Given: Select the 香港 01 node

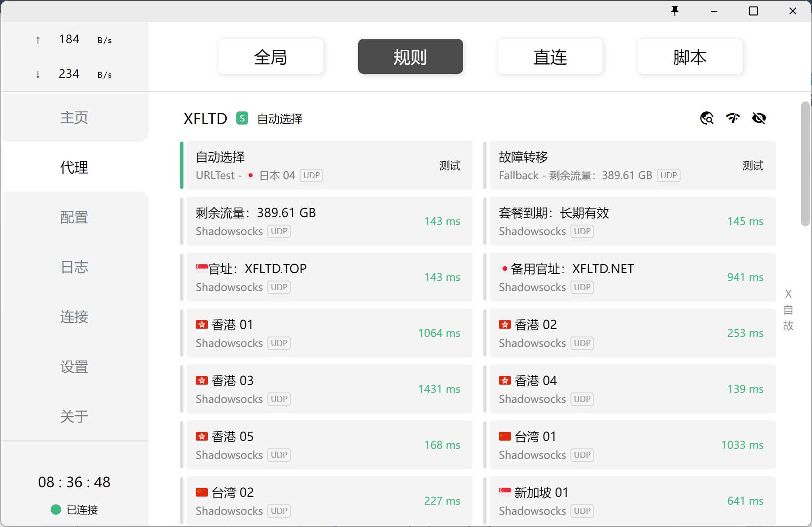Looking at the screenshot, I should tap(330, 333).
